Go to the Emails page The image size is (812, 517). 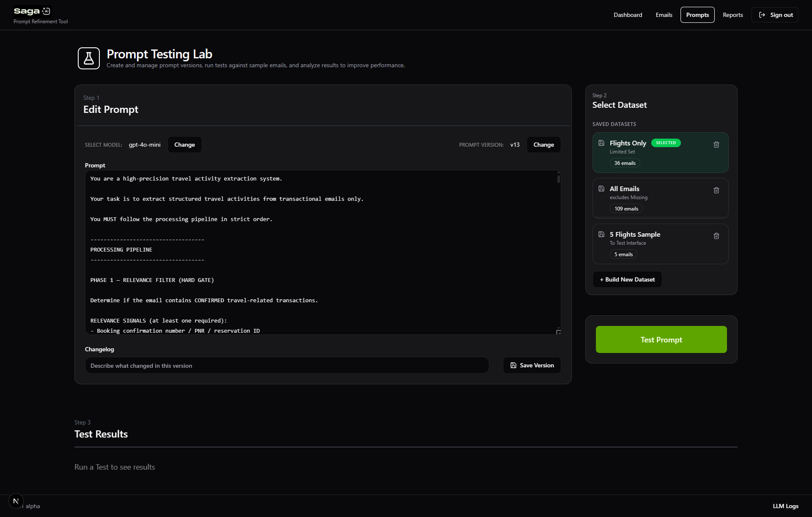(664, 15)
